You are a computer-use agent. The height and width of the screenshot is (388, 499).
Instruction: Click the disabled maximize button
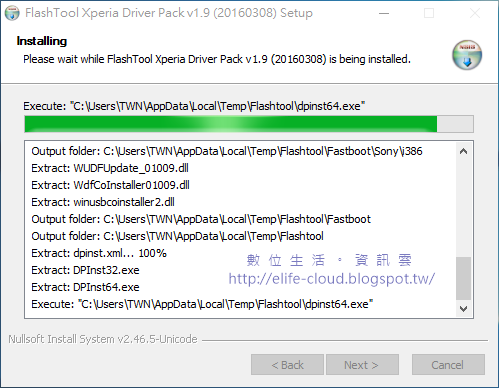pyautogui.click(x=429, y=13)
